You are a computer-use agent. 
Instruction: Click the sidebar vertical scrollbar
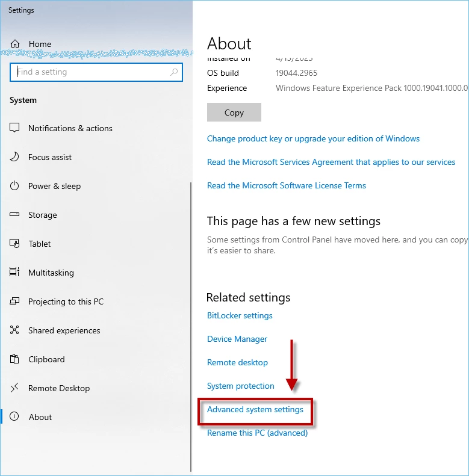point(191,327)
